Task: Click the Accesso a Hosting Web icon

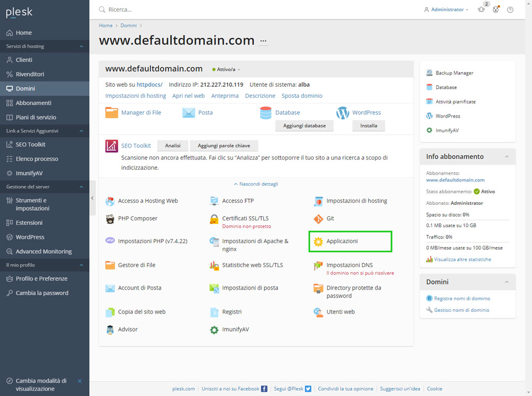Action: [110, 201]
